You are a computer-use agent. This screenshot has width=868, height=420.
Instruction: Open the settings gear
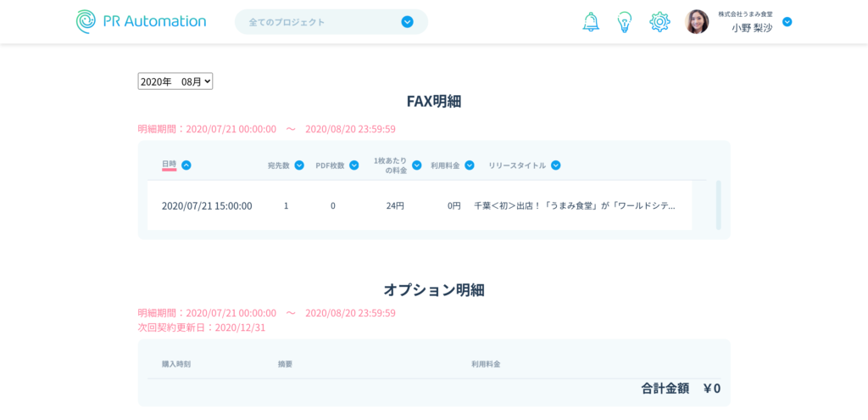(x=659, y=22)
